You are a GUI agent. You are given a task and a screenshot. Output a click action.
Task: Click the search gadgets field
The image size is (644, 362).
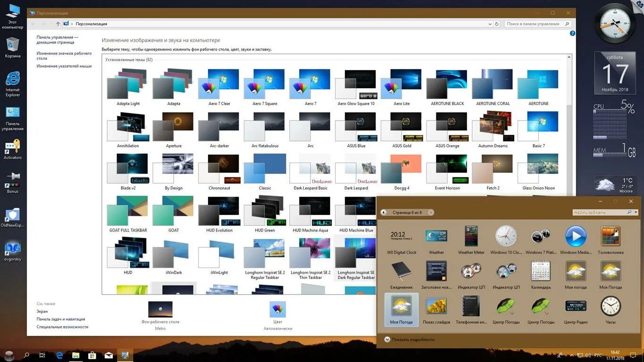(x=600, y=213)
